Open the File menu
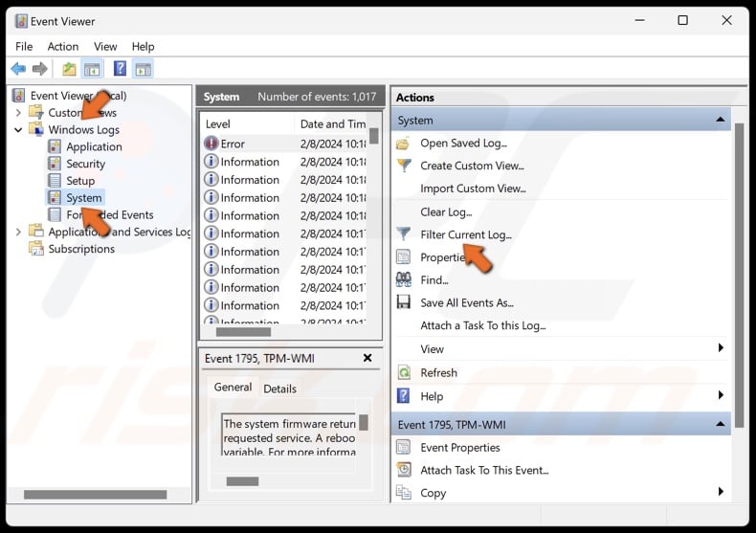The height and width of the screenshot is (533, 756). (x=24, y=47)
